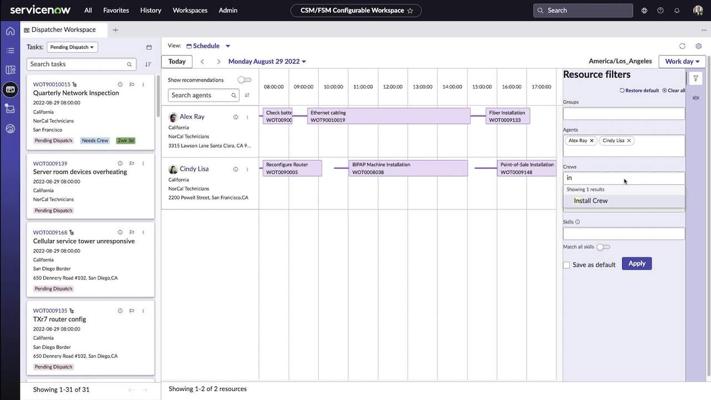Image resolution: width=711 pixels, height=400 pixels.
Task: Open schedule settings gear icon
Action: [698, 46]
